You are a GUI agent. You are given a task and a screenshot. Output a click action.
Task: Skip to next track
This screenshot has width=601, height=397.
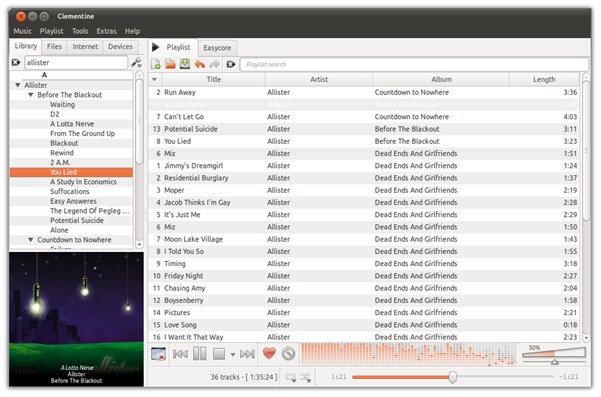[x=247, y=354]
